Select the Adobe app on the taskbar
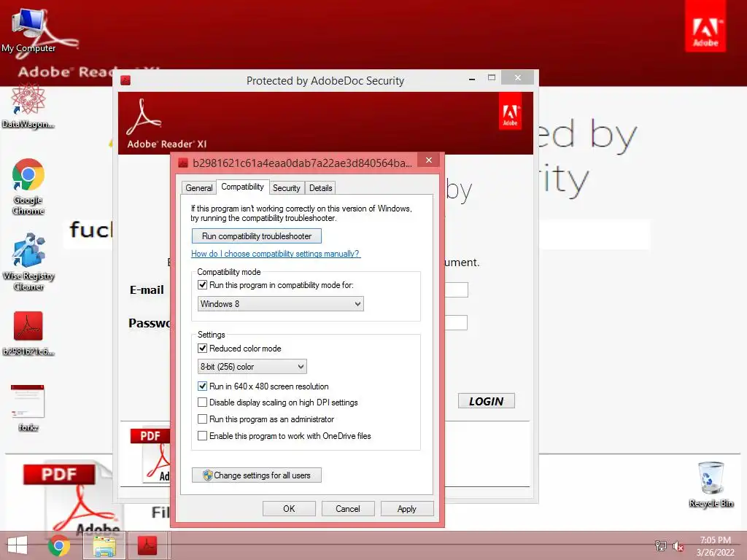This screenshot has height=560, width=747. tap(147, 545)
